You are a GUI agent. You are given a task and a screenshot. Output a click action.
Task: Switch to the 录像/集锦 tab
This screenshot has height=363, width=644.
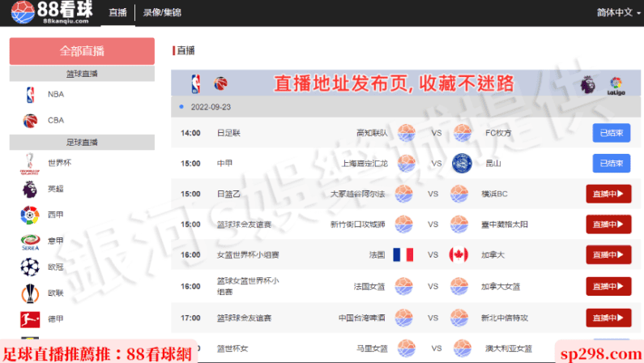(x=162, y=13)
